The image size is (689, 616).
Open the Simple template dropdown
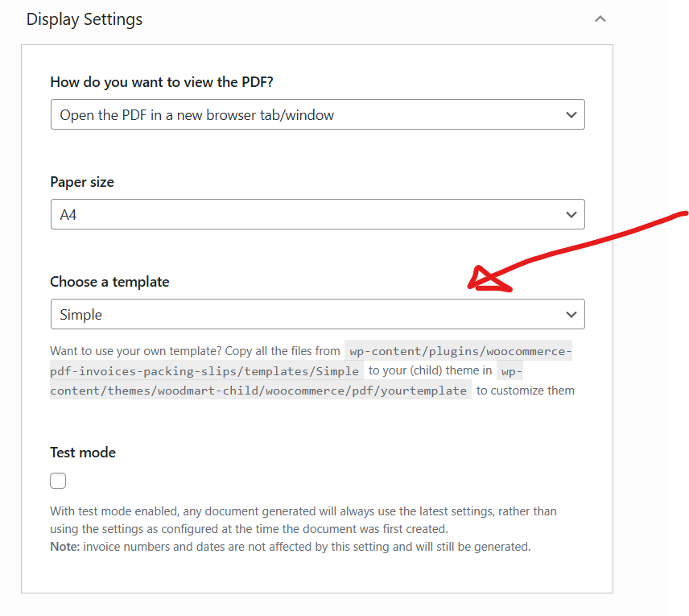click(x=318, y=314)
